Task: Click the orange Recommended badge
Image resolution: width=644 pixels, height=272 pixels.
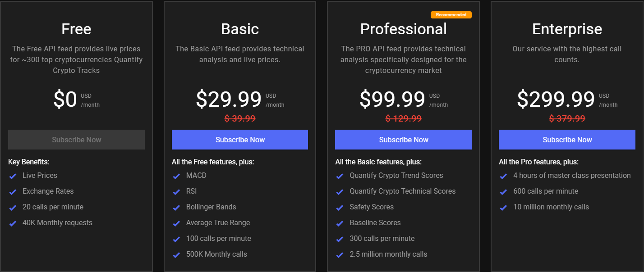Action: pos(451,15)
